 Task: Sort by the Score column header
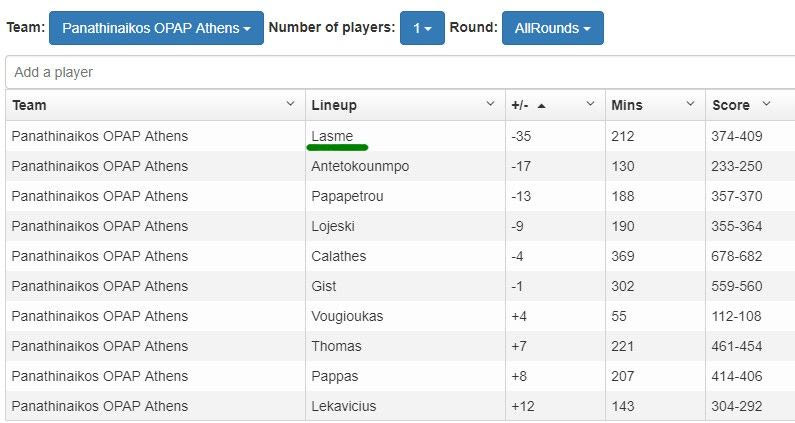730,105
